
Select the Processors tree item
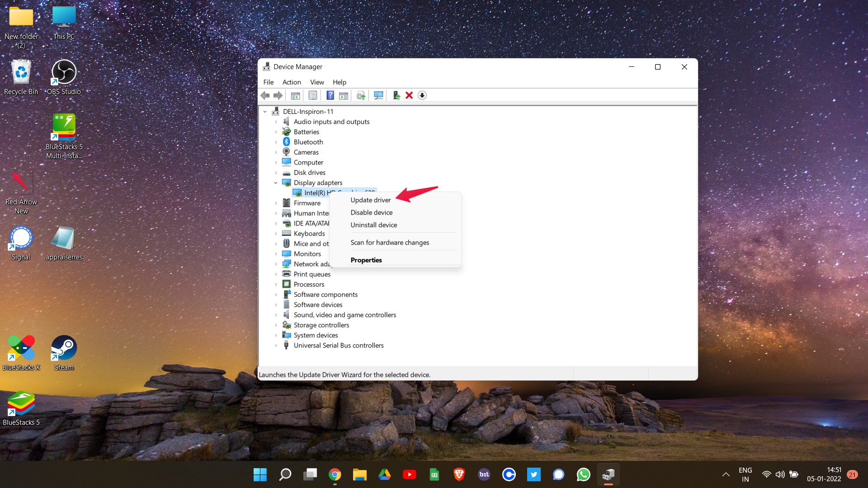[x=308, y=284]
